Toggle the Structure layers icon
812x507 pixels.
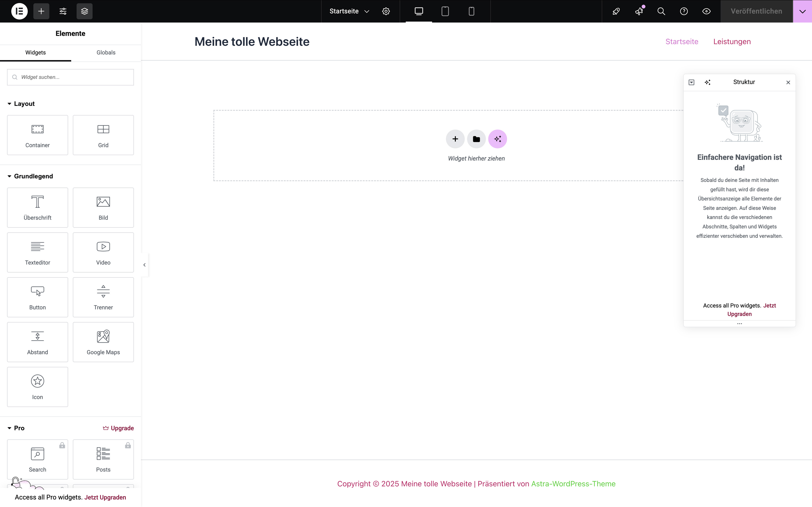[x=85, y=12]
